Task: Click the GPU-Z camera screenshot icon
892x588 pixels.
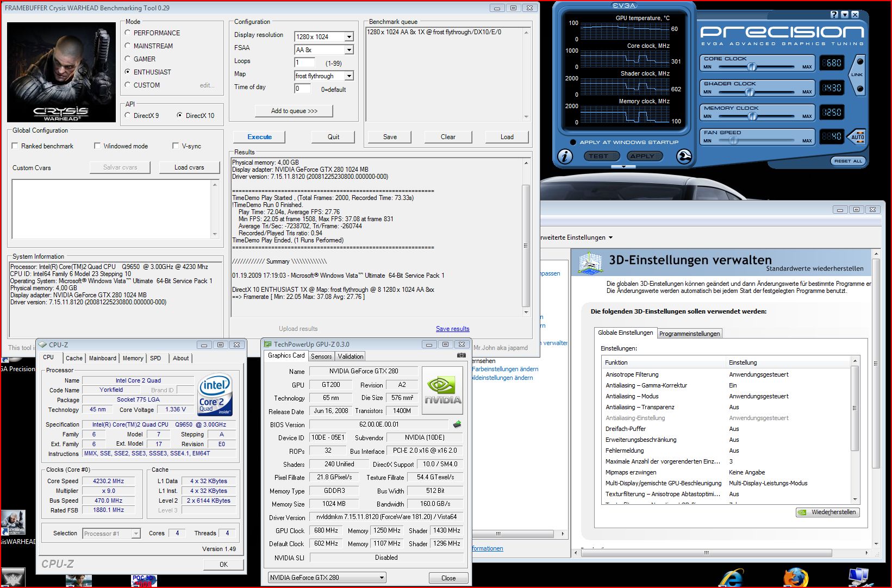Action: [461, 355]
